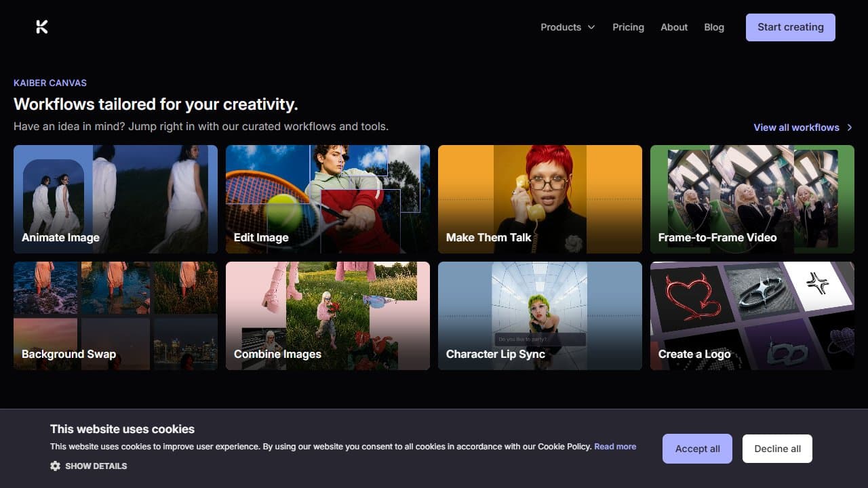Screen dimensions: 868x488
Task: Click the arrow next to View all workflows
Action: (850, 127)
